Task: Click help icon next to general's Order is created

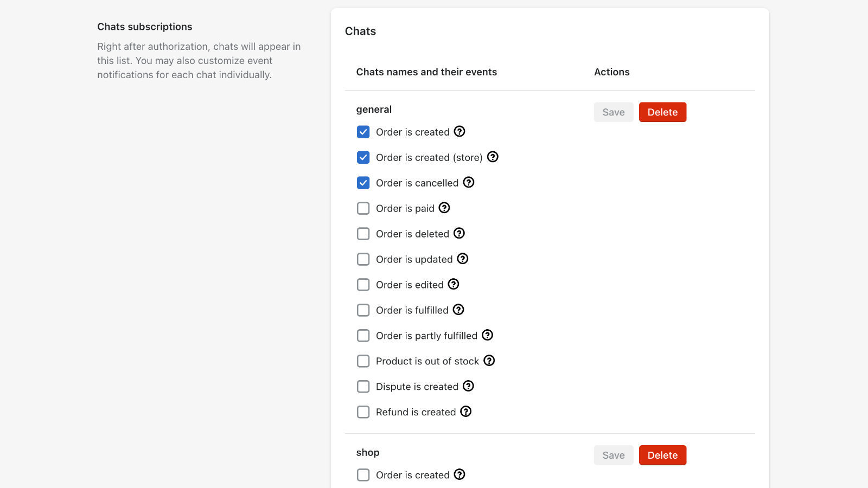Action: point(459,132)
